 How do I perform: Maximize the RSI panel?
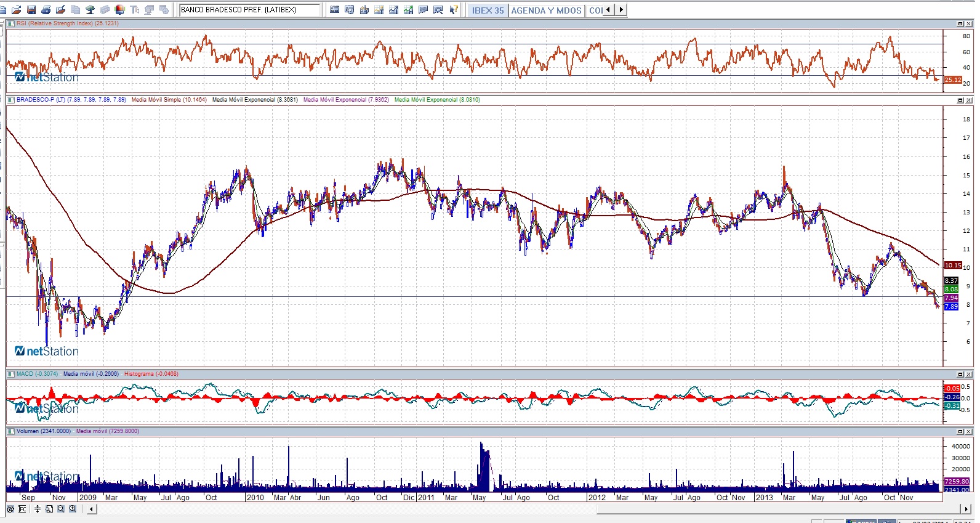click(x=960, y=23)
